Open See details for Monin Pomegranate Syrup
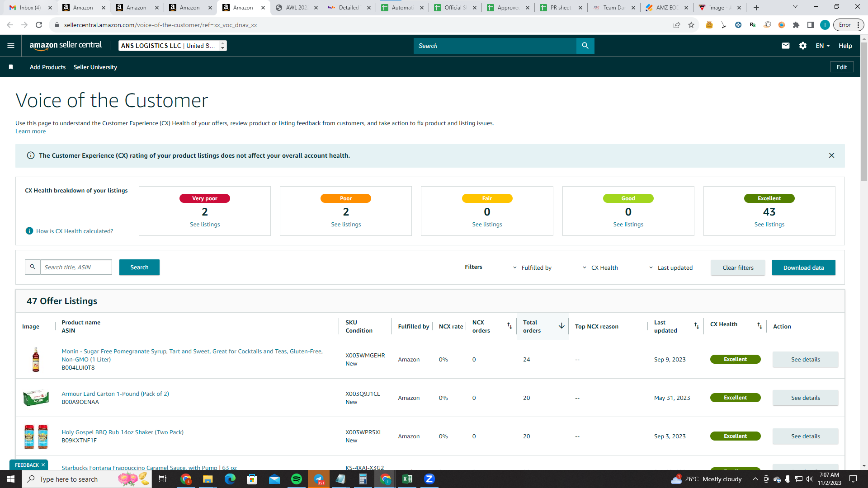868x488 pixels. (x=805, y=359)
